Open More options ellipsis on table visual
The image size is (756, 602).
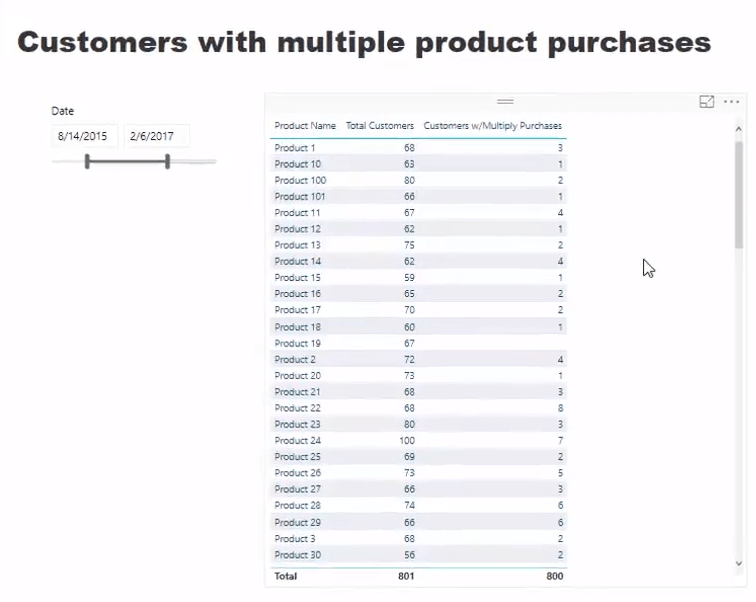731,102
